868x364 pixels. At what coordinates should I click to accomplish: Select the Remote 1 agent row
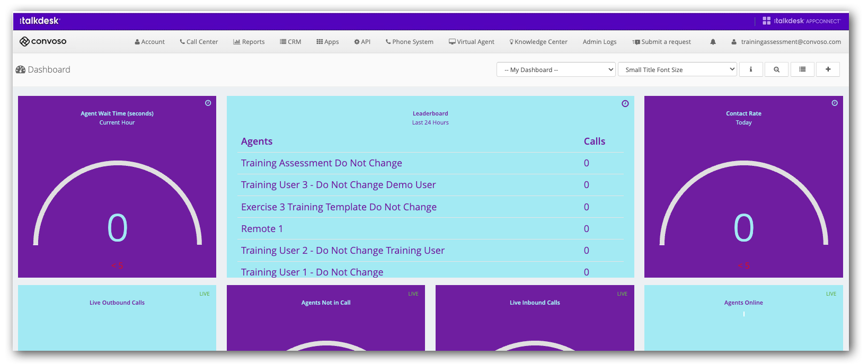(430, 228)
